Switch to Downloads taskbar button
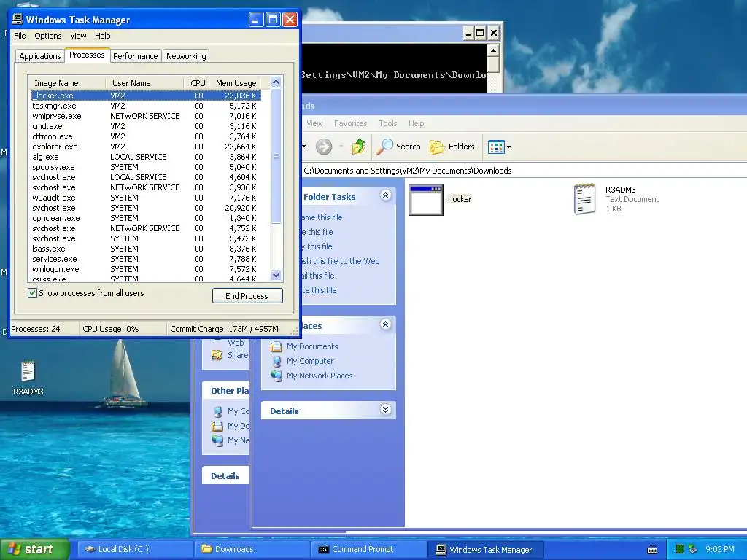The width and height of the screenshot is (747, 560). click(252, 549)
